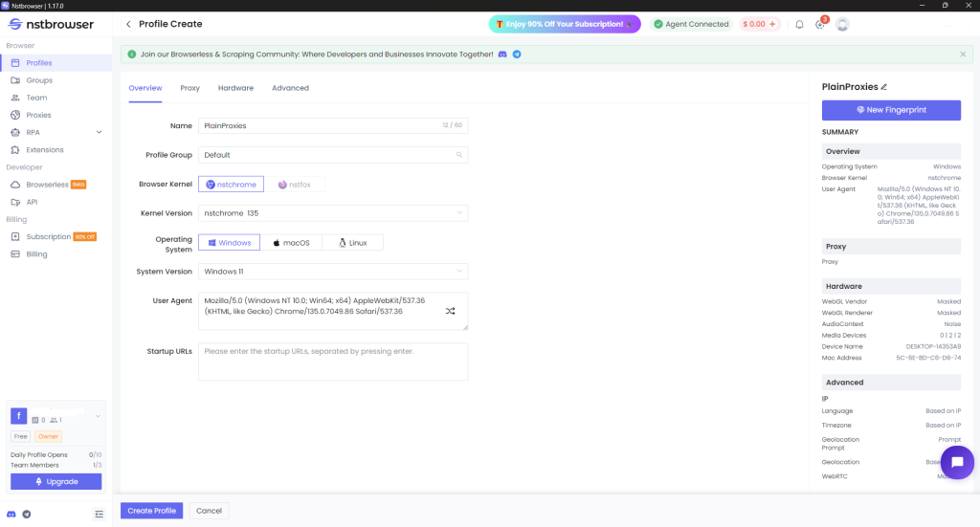Open the sidebar Discord icon
Viewport: 980px width, 527px height.
(x=11, y=515)
